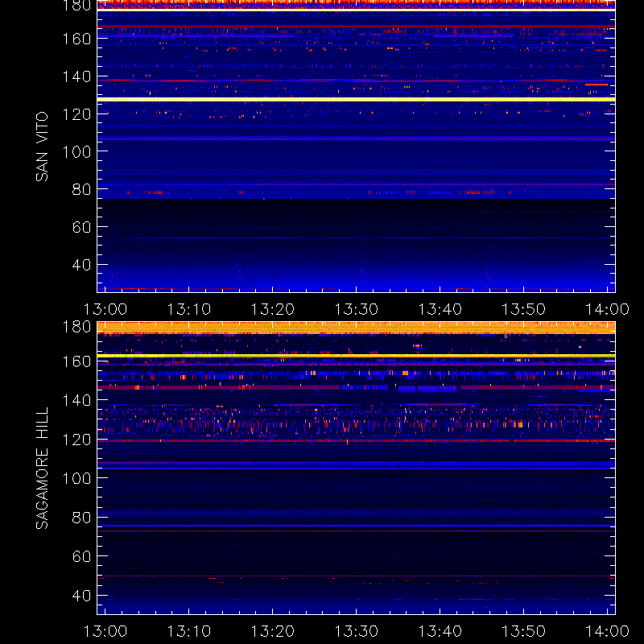This screenshot has width=644, height=644.
Task: Select the 160 tick label on San Vito plot
Action: coord(76,39)
